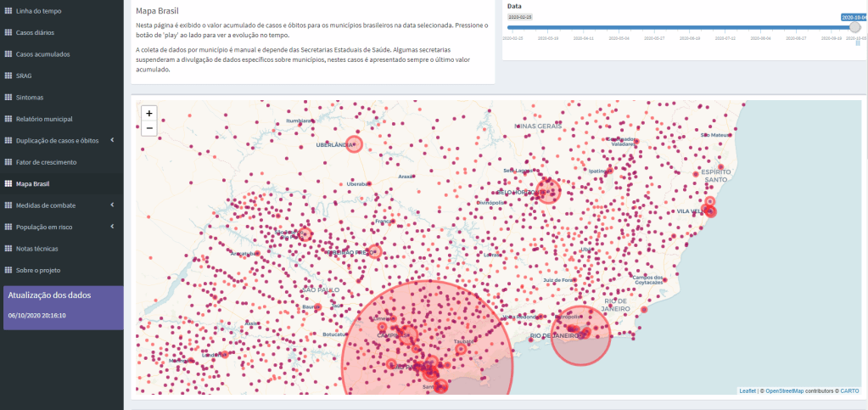Screen dimensions: 868x410
Task: Open the Casos diários page
Action: click(x=39, y=32)
